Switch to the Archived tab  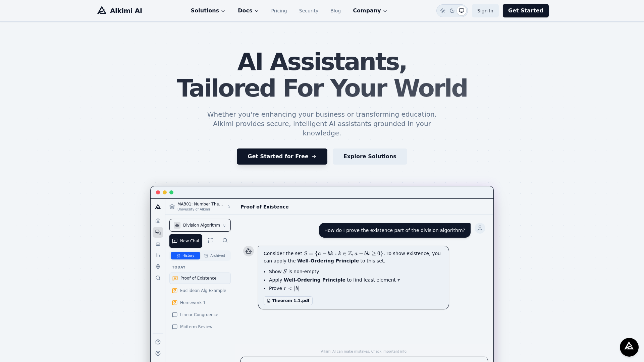[215, 255]
